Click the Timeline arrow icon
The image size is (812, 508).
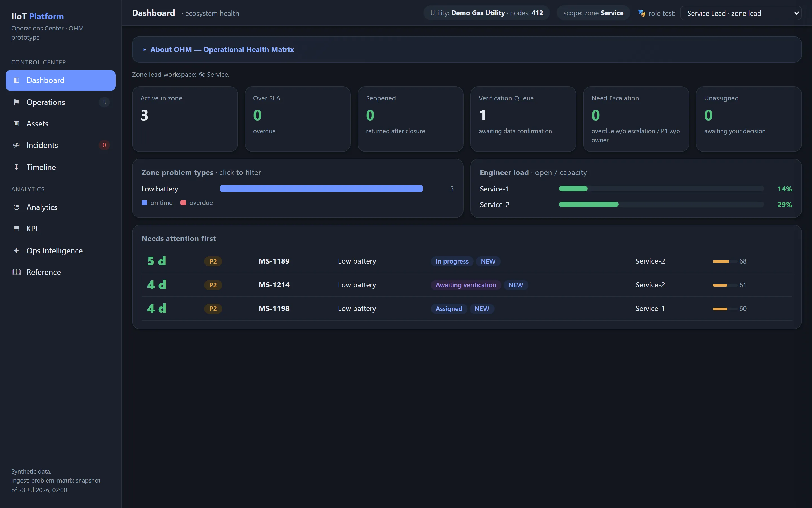(x=16, y=167)
